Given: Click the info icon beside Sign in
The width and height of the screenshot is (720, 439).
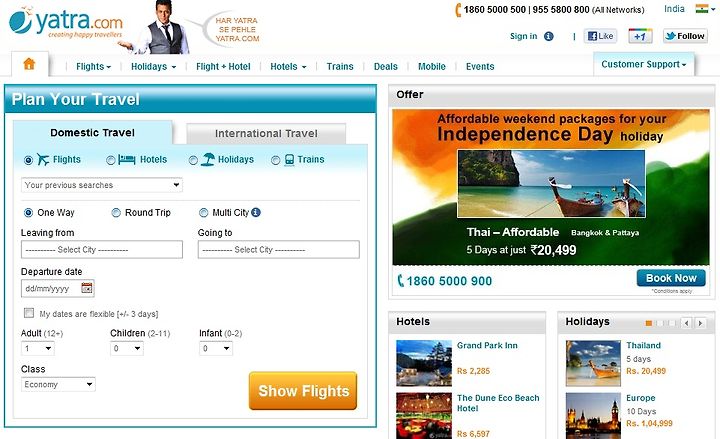Looking at the screenshot, I should coord(549,36).
